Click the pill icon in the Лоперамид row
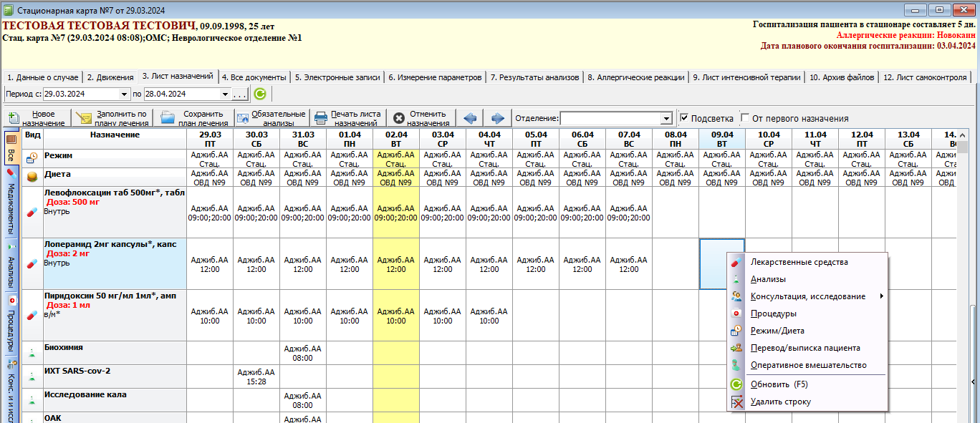This screenshot has height=423, width=980. (32, 263)
